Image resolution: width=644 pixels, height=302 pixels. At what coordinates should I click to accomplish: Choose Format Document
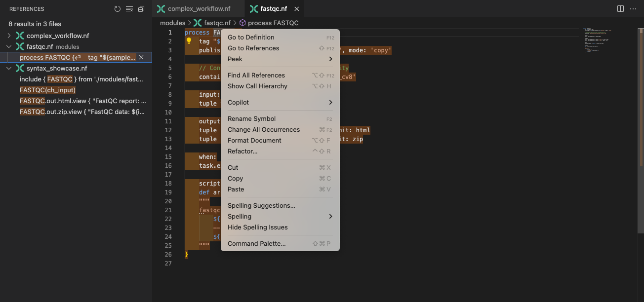click(280, 141)
